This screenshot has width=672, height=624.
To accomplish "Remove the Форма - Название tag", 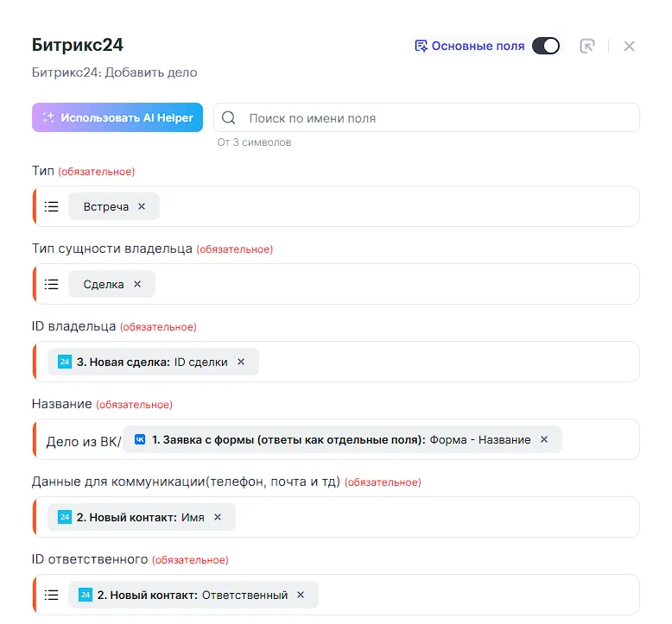I will [544, 440].
